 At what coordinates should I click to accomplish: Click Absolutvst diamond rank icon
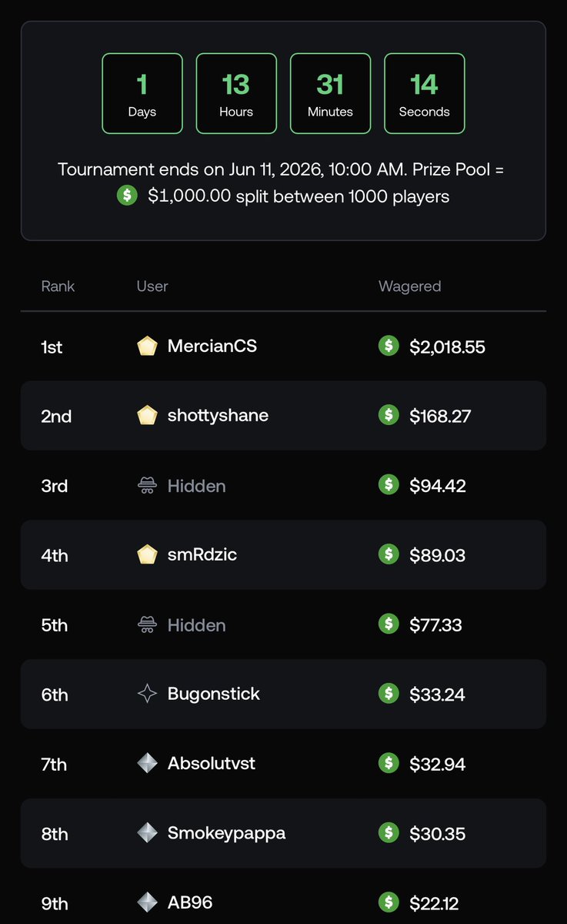(x=147, y=763)
